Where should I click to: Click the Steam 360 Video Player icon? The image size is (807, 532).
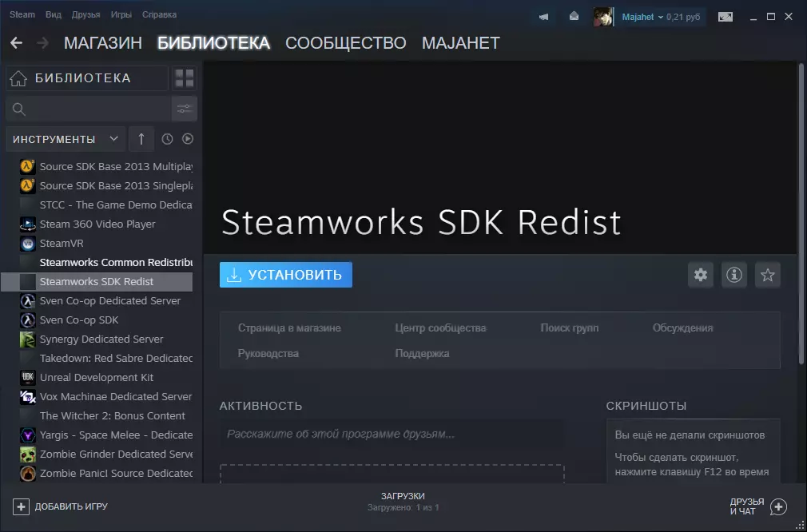[x=28, y=224]
